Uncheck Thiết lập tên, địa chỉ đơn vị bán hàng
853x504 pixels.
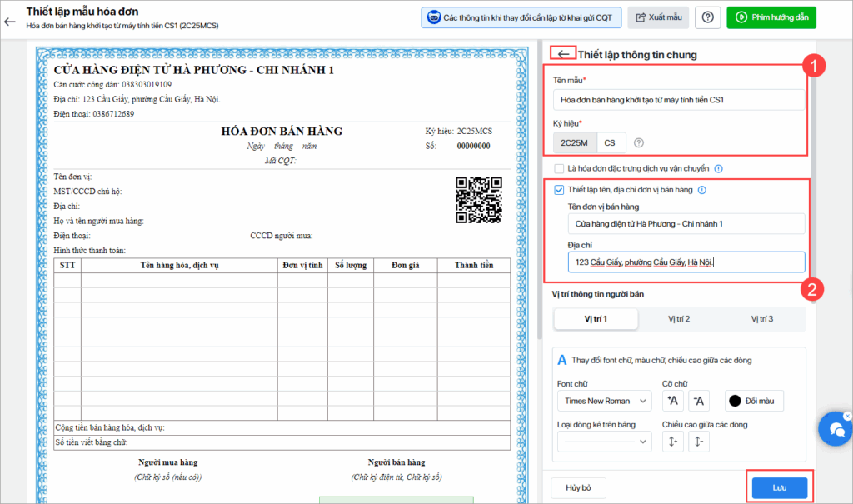click(x=559, y=190)
